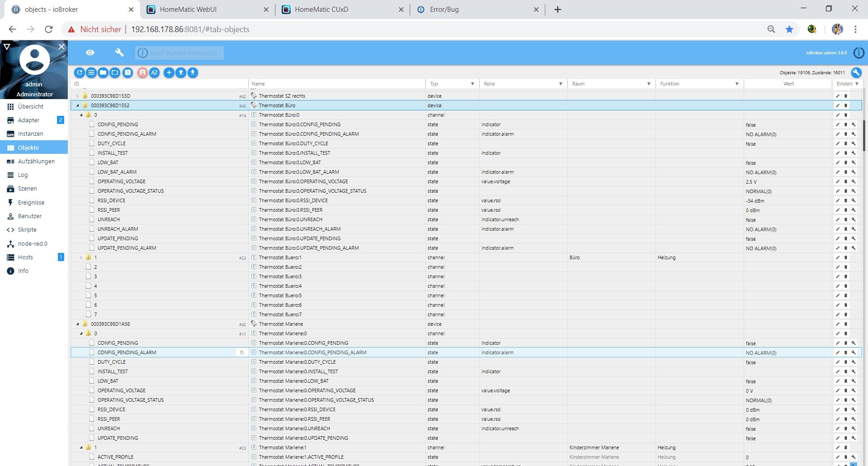
Task: Click the plus button to add object
Action: click(169, 72)
